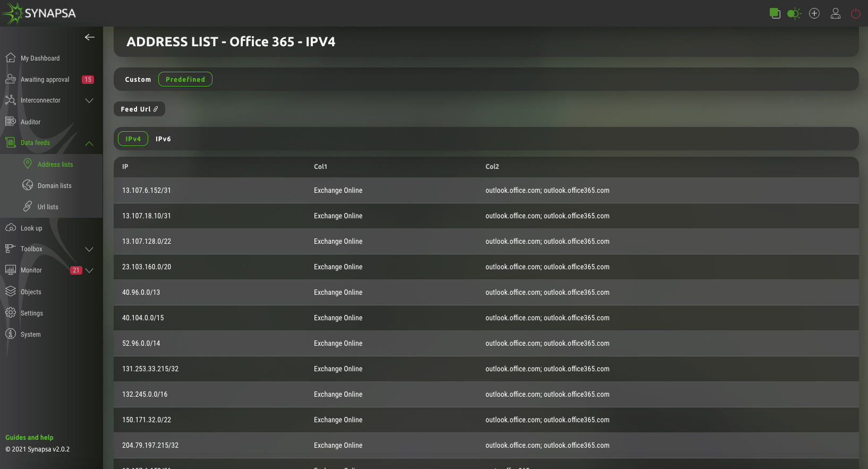Select the 40.104.0.0/15 address cell

(143, 318)
